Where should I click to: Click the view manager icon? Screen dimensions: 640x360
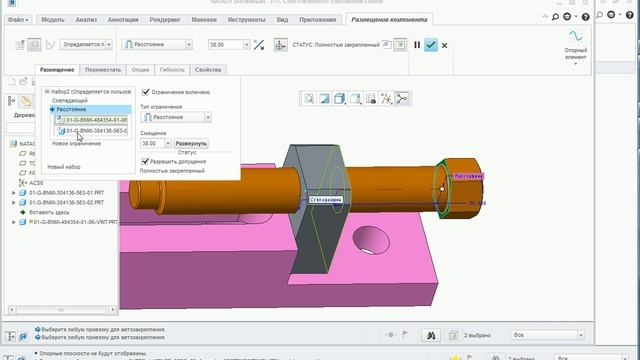click(371, 98)
